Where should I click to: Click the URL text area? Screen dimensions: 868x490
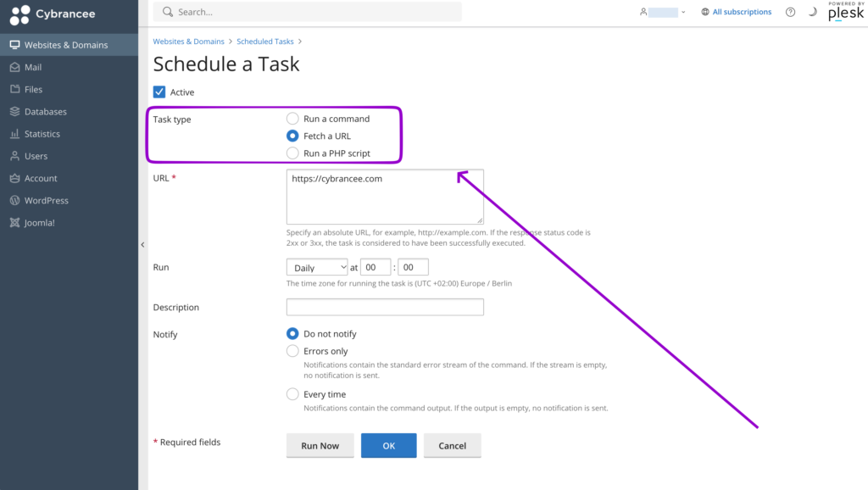tap(385, 197)
